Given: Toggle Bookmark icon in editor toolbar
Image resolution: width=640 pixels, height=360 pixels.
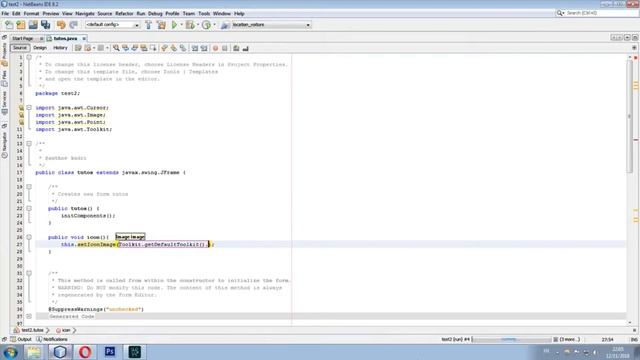Looking at the screenshot, I should coord(183,48).
